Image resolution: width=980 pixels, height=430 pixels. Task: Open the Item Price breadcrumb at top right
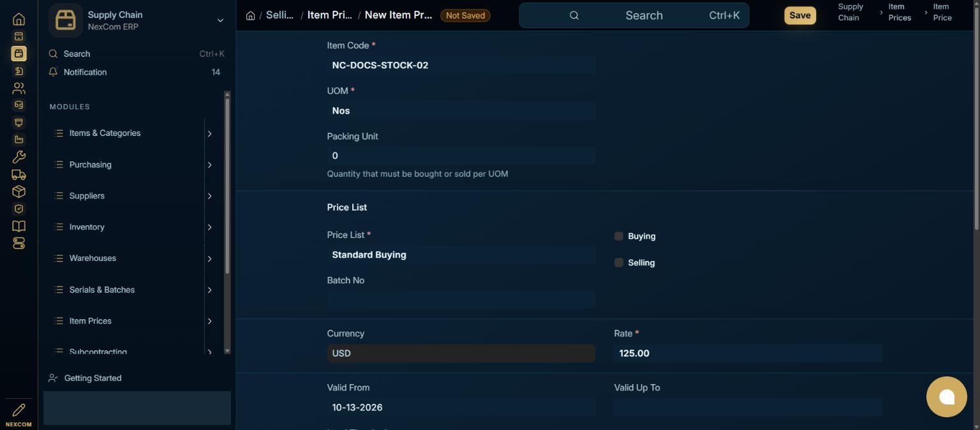pos(942,12)
